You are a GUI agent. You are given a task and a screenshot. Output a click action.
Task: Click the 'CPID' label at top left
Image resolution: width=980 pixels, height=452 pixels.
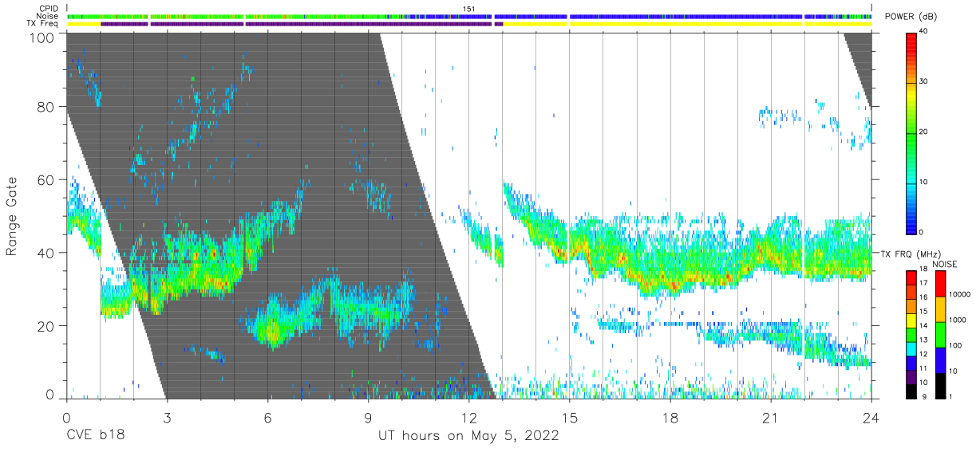49,9
